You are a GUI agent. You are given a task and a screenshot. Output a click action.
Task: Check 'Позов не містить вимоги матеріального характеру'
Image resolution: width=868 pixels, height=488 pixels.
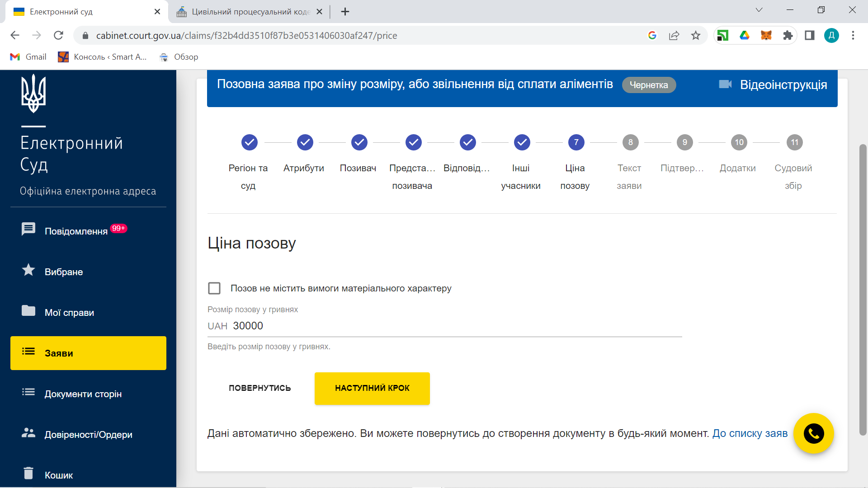coord(214,288)
